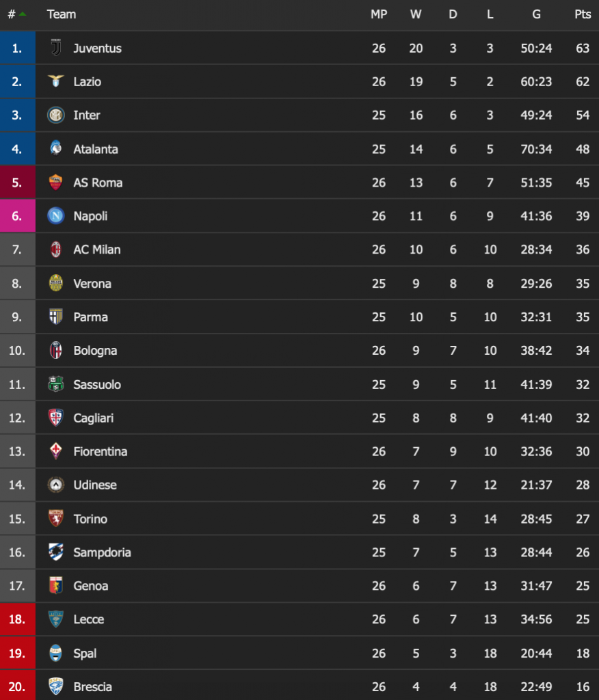Image resolution: width=599 pixels, height=700 pixels.
Task: Select the G goals column header
Action: [536, 14]
